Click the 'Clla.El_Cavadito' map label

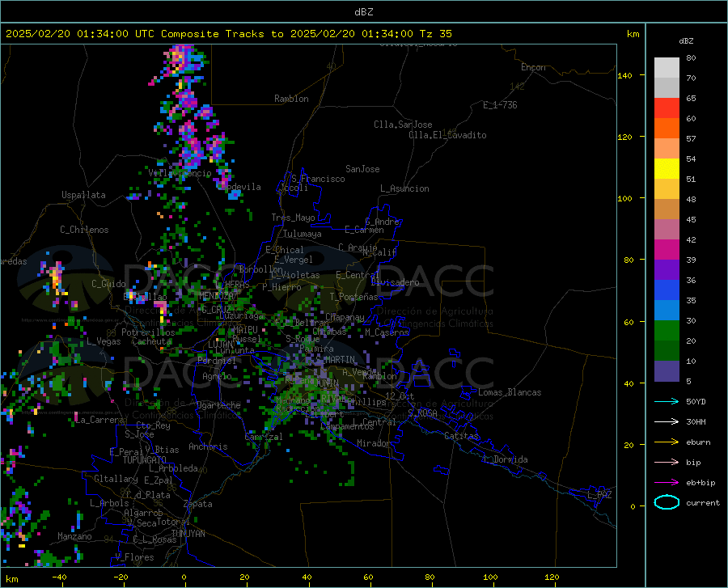pos(447,135)
